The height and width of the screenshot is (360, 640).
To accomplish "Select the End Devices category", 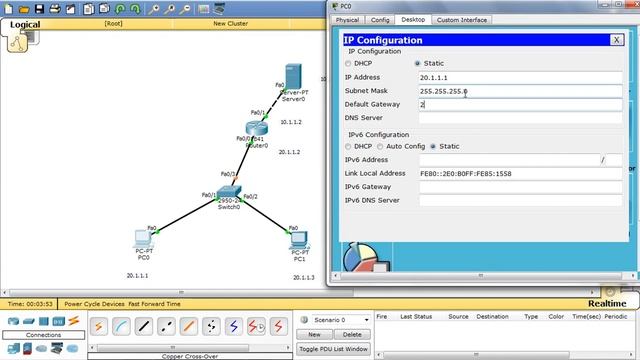I will point(13,349).
